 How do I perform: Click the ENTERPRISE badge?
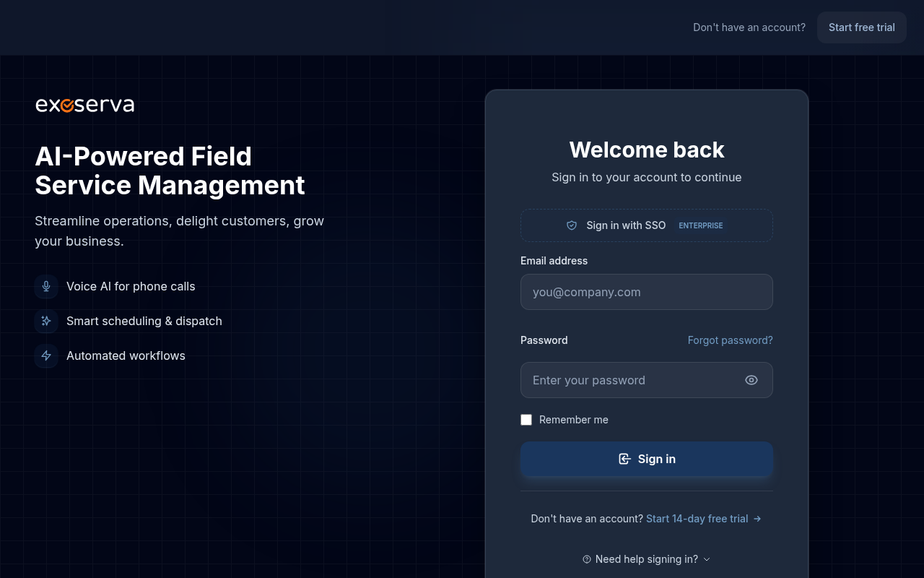[700, 225]
